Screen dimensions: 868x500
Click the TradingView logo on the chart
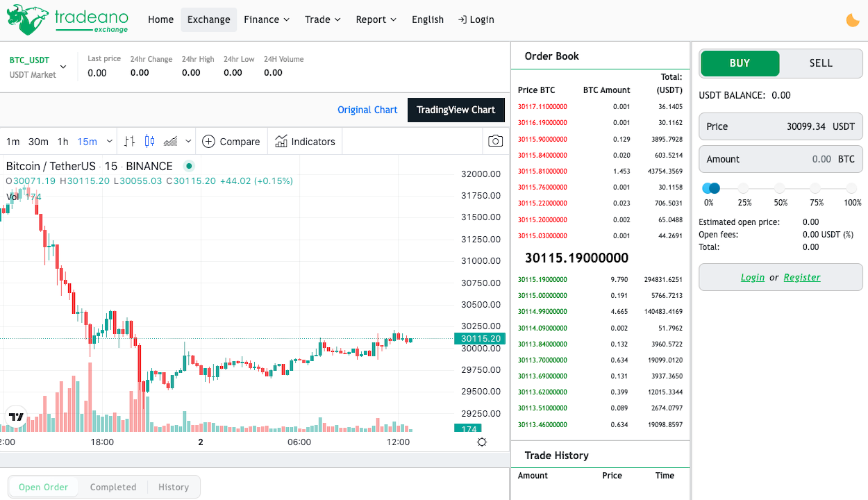(16, 417)
